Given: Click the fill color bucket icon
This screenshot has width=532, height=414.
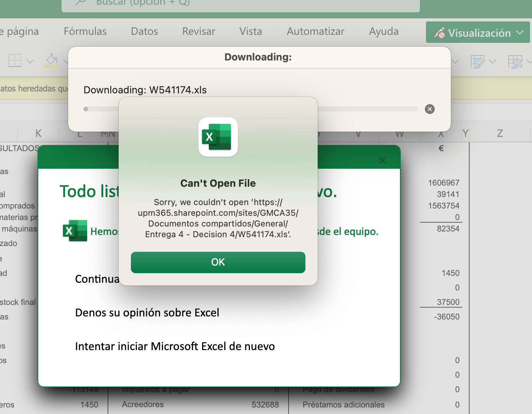Looking at the screenshot, I should coord(52,60).
